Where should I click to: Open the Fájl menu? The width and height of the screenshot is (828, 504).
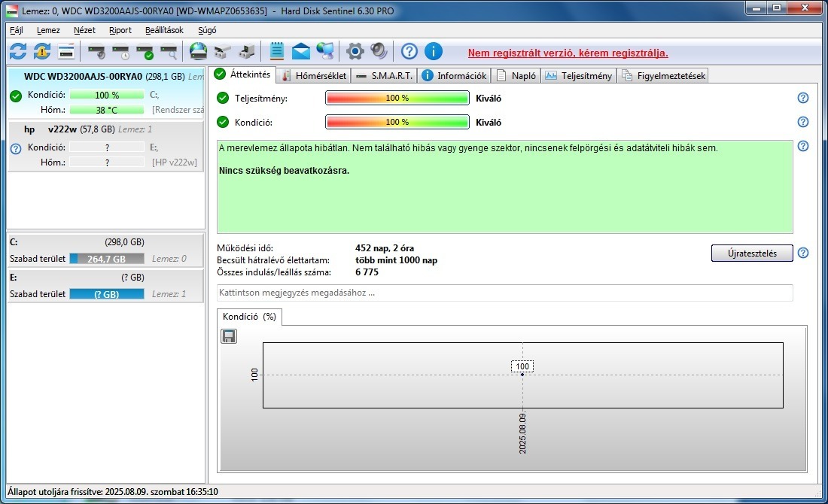pyautogui.click(x=17, y=30)
